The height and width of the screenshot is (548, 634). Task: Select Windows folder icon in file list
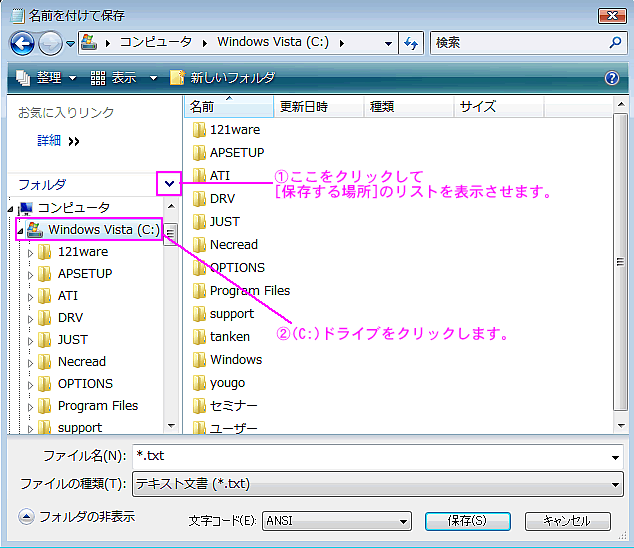pyautogui.click(x=199, y=360)
